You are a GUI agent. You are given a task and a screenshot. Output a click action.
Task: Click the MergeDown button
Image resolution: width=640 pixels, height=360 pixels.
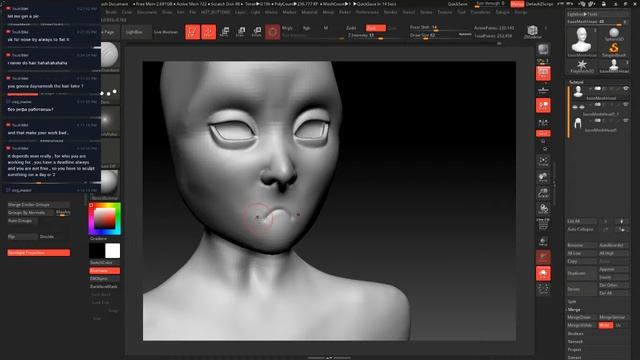point(582,317)
